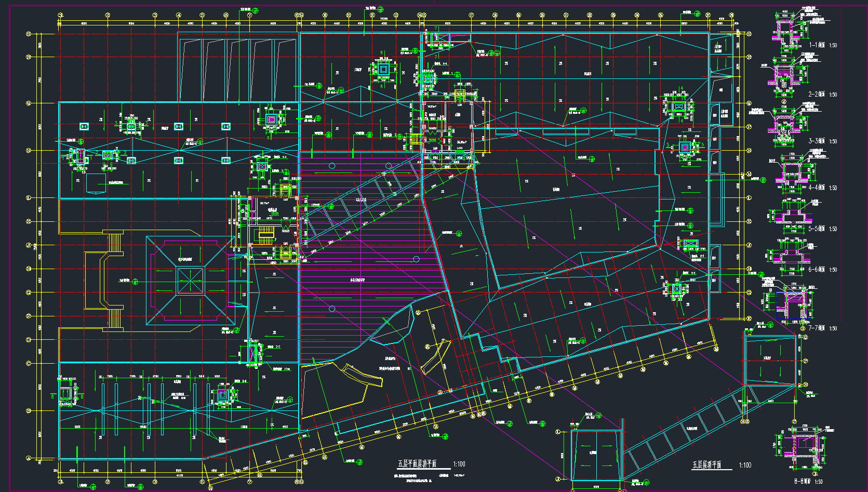The height and width of the screenshot is (492, 868).
Task: Click the 1:100 scale beside 五层屋顶平面
Action: [x=745, y=465]
